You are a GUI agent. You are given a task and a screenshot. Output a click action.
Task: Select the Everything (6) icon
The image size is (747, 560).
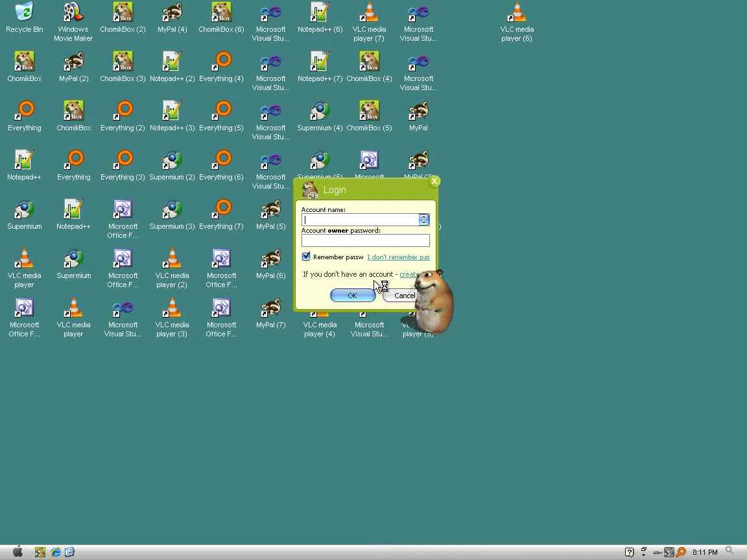click(x=222, y=166)
